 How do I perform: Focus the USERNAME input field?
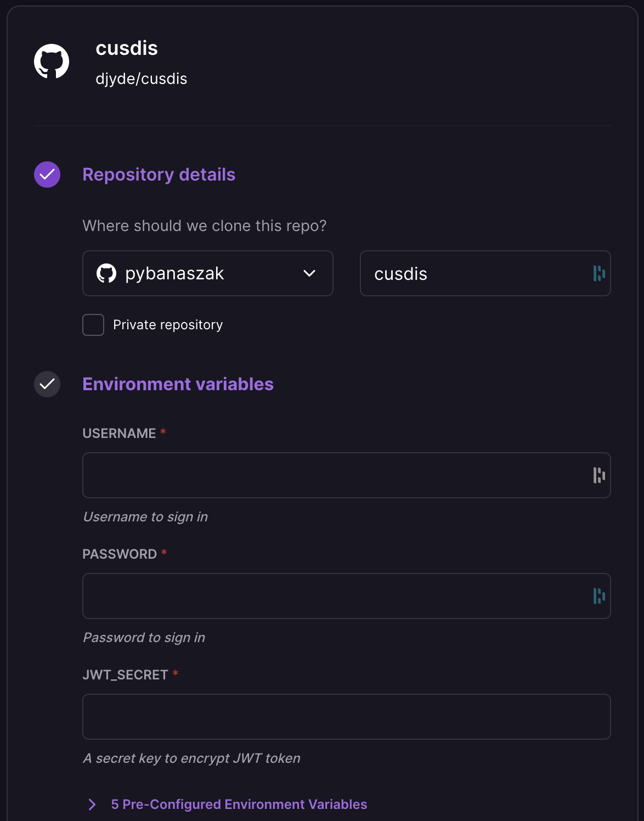[x=347, y=475]
